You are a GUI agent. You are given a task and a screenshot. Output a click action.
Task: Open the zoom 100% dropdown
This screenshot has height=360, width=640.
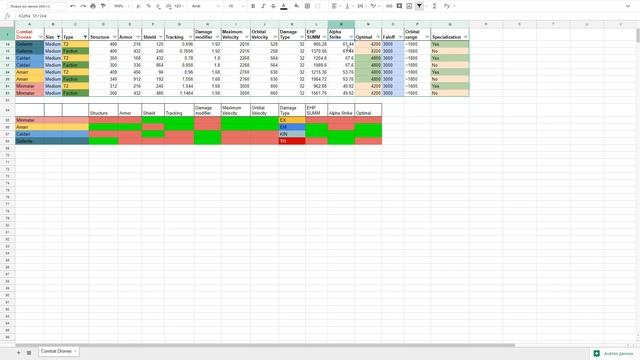121,6
